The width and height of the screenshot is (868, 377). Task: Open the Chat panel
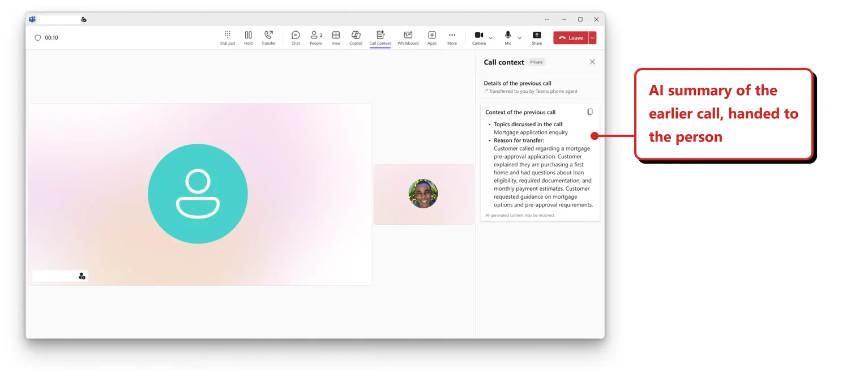(296, 37)
